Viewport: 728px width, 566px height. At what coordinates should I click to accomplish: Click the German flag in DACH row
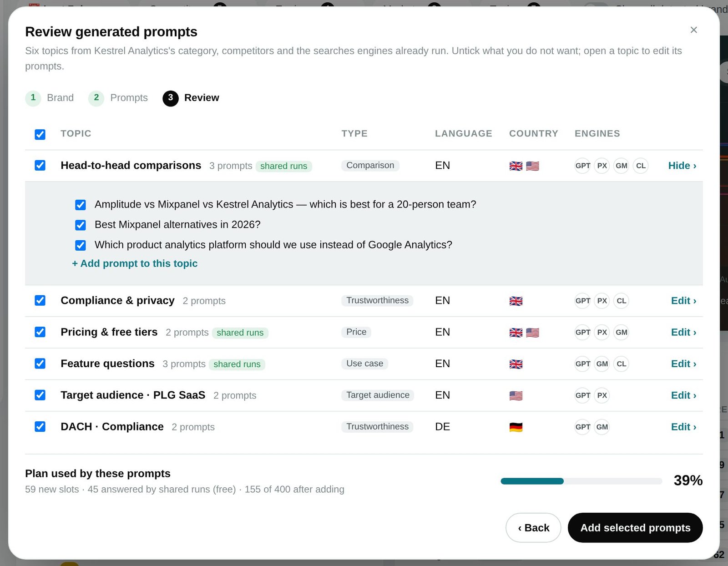point(516,427)
